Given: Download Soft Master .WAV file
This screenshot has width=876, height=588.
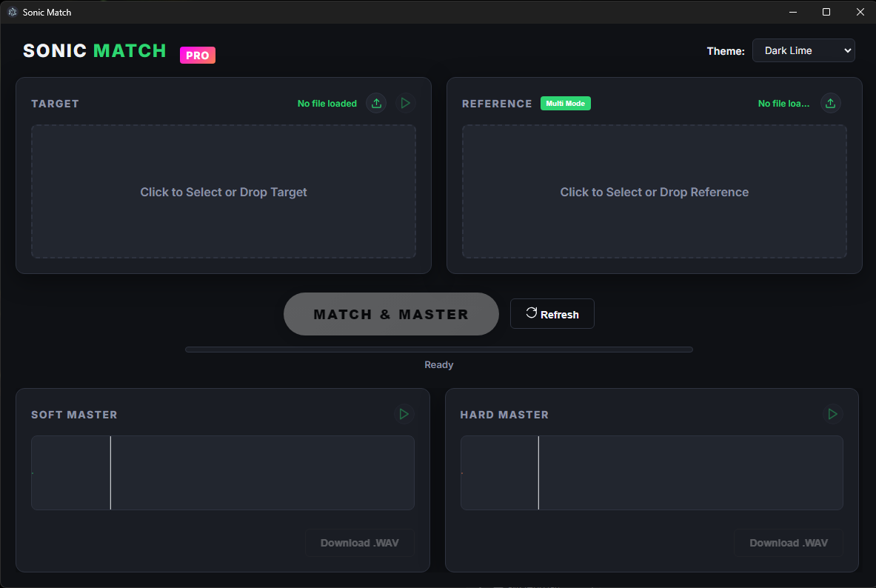Looking at the screenshot, I should click(x=359, y=543).
